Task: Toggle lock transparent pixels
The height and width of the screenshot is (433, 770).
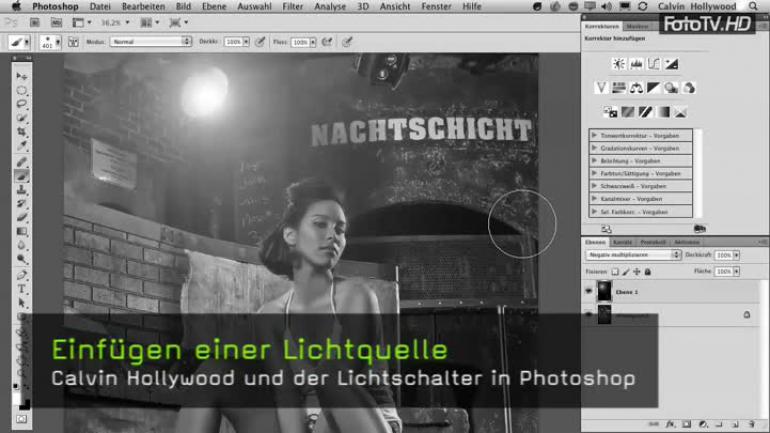Action: coord(615,271)
